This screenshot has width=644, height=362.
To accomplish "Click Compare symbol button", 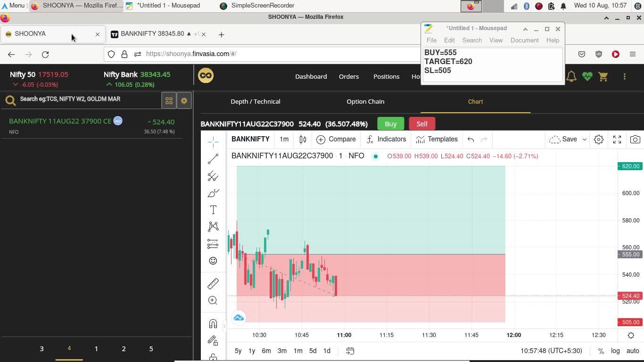I will tap(336, 139).
